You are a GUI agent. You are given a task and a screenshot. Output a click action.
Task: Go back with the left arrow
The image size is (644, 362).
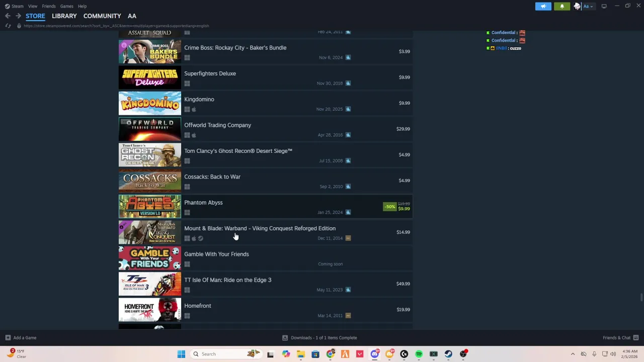pyautogui.click(x=8, y=16)
